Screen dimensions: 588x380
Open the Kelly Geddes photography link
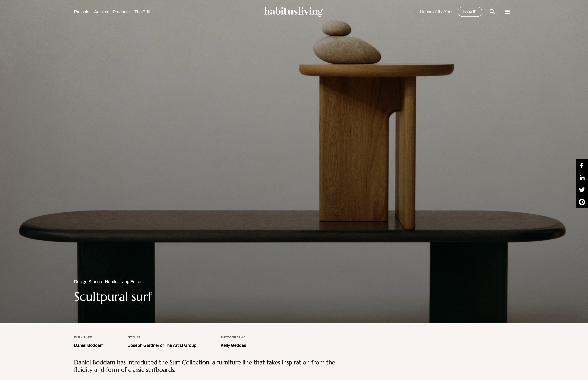click(x=233, y=345)
